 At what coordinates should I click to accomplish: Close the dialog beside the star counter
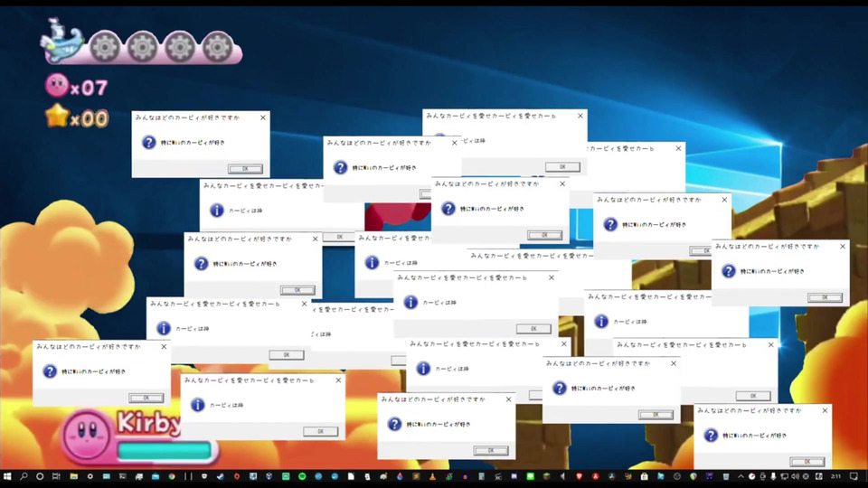[x=263, y=117]
